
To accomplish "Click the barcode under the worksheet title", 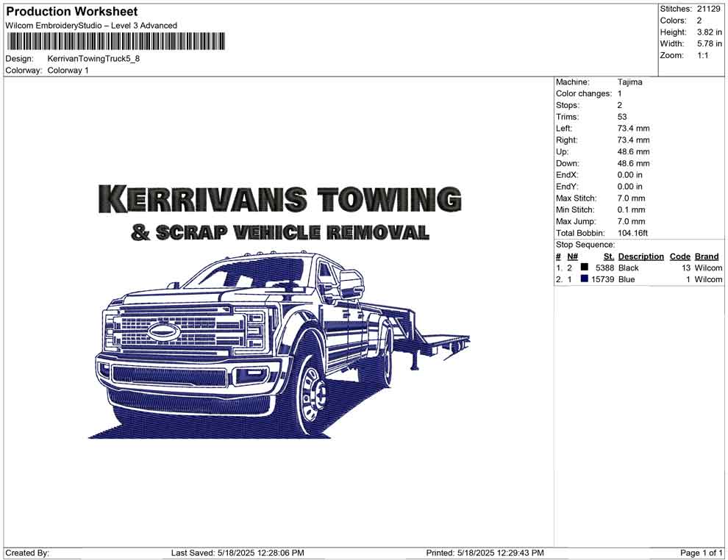I will coord(115,41).
